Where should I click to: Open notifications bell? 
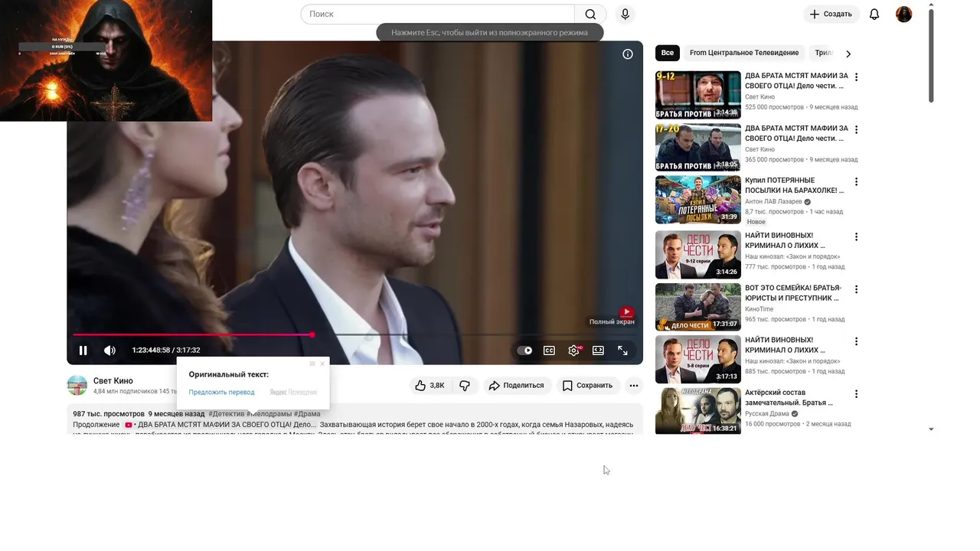pyautogui.click(x=874, y=14)
